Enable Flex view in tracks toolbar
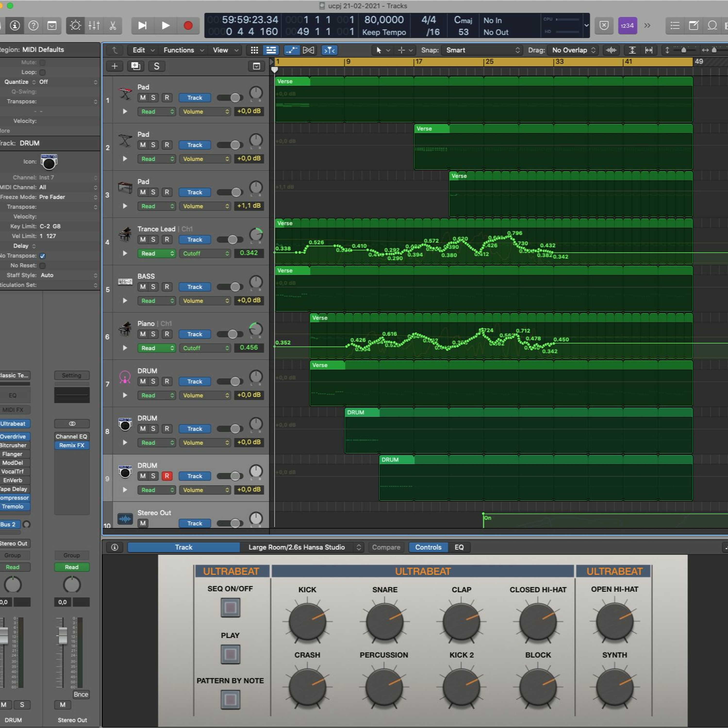The width and height of the screenshot is (728, 728). click(x=308, y=50)
